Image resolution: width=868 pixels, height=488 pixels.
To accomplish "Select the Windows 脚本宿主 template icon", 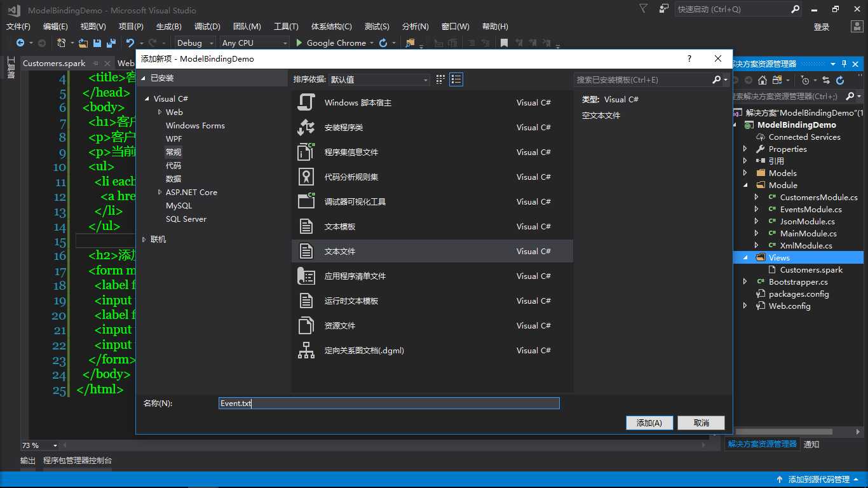I will pos(306,102).
